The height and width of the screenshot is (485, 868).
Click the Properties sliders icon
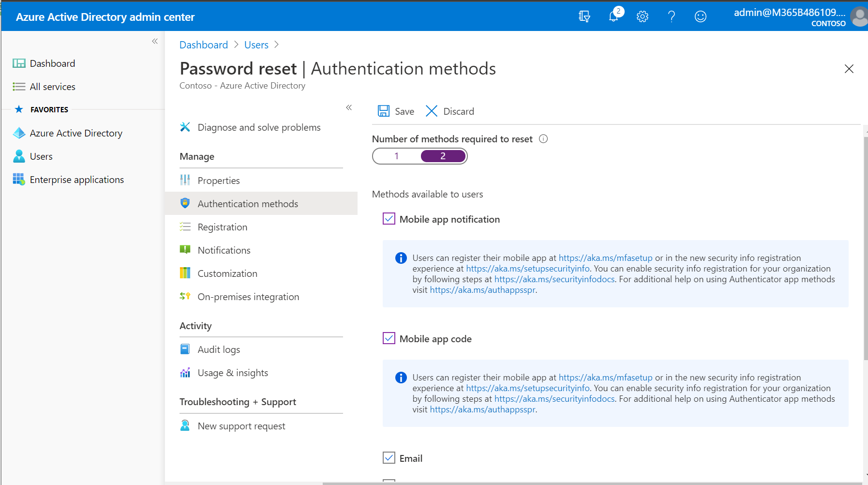click(185, 180)
